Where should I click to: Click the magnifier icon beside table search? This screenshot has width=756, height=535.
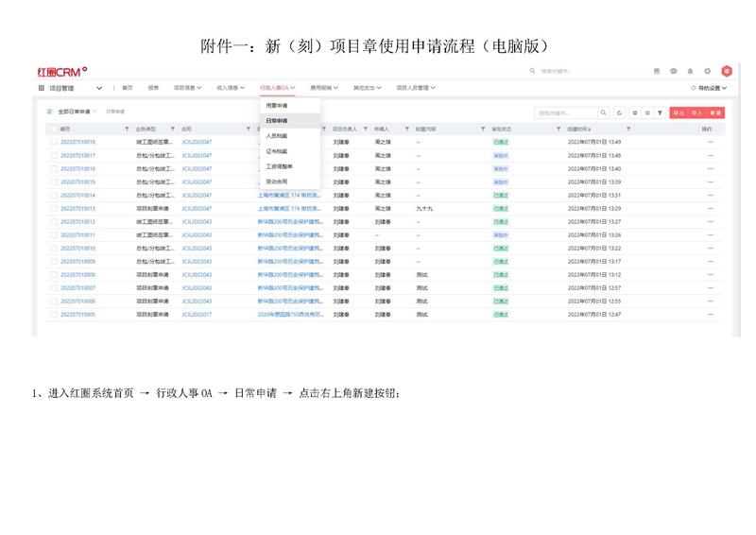point(604,112)
